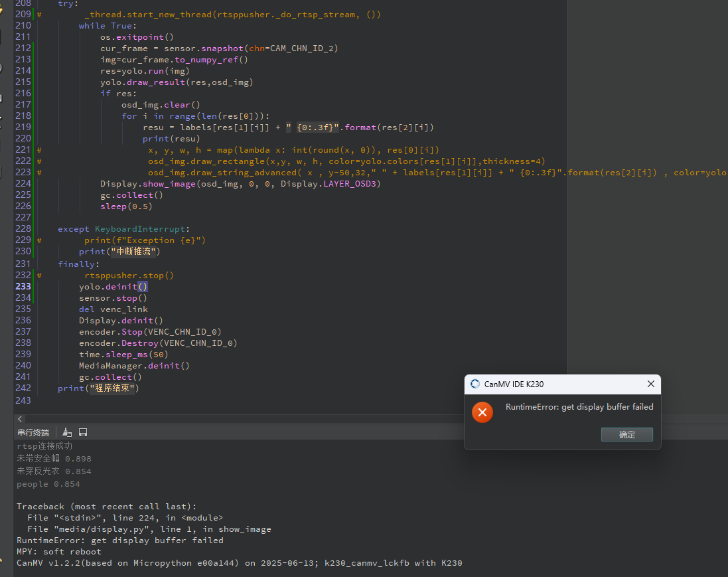Place cursor on yolo.deinit() line
This screenshot has width=728, height=577.
[113, 287]
